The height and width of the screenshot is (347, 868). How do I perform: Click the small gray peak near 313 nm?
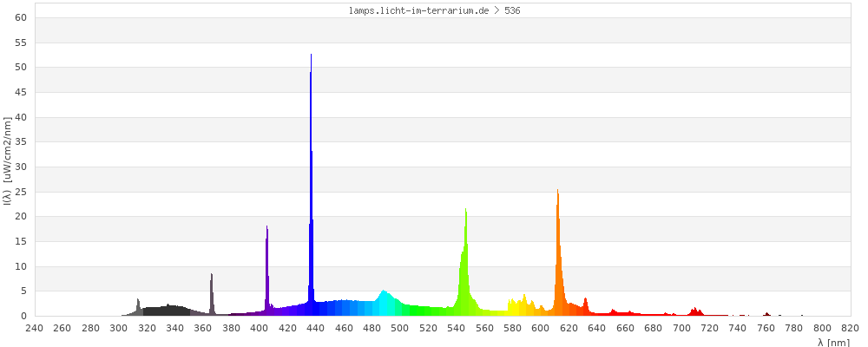tap(138, 307)
